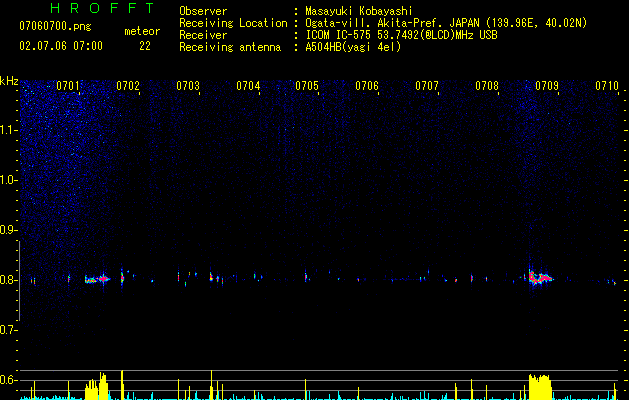Click the 0706 time marker
629x400 pixels.
click(x=367, y=86)
